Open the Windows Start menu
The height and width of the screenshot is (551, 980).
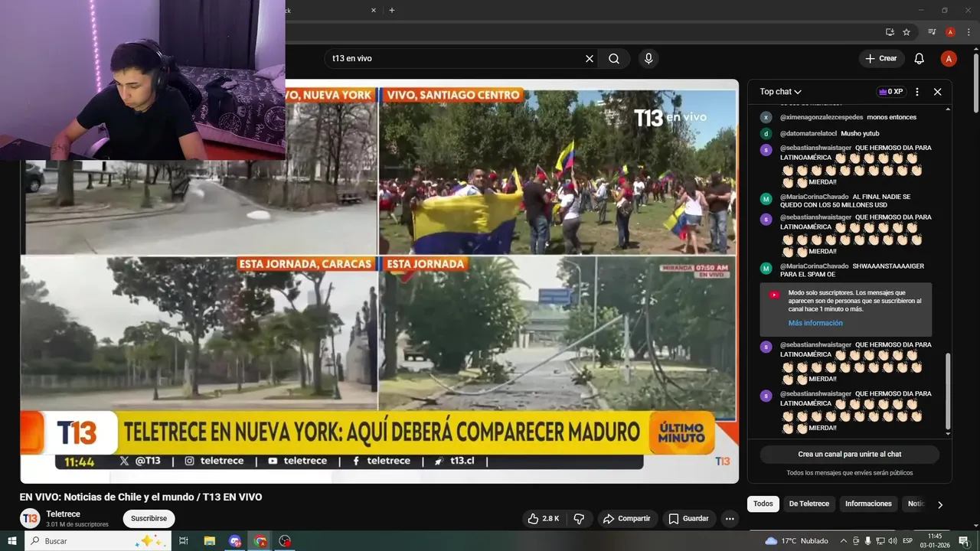(x=11, y=541)
